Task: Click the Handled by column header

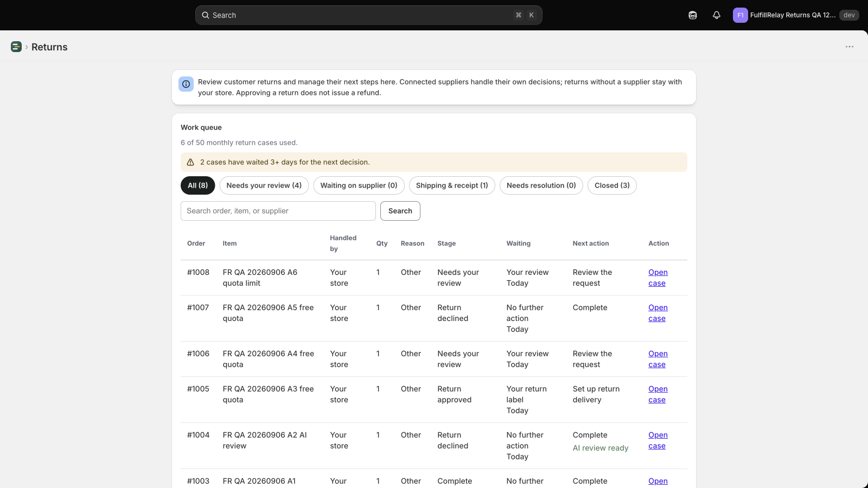Action: (x=343, y=243)
